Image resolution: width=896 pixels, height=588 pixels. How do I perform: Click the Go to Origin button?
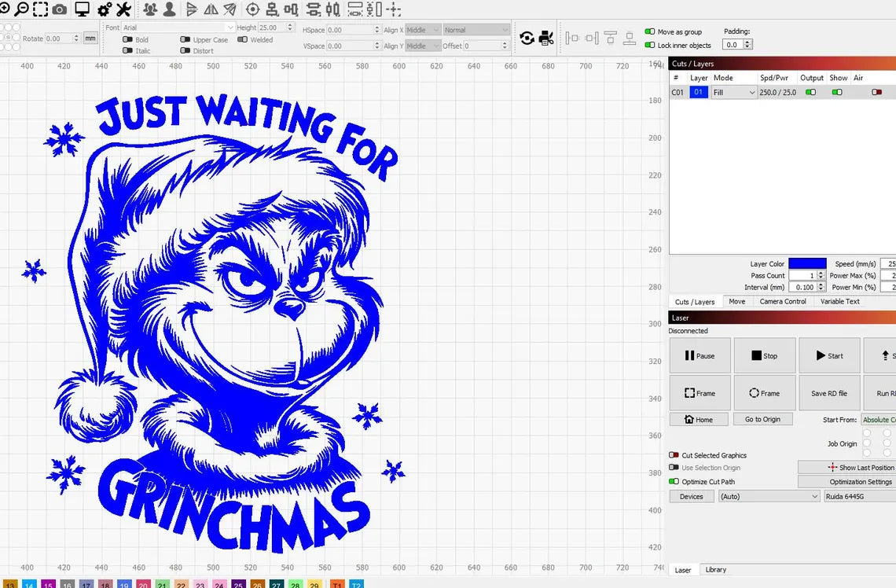point(762,419)
